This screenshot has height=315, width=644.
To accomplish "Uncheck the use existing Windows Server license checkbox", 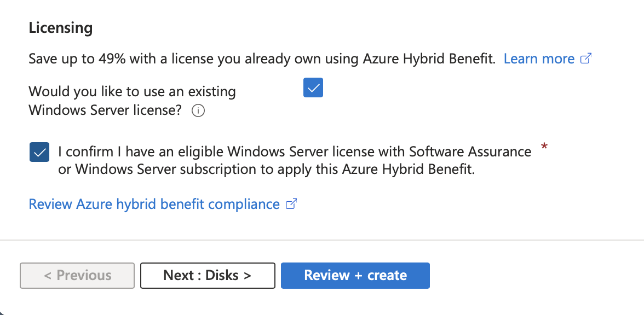I will [x=313, y=87].
